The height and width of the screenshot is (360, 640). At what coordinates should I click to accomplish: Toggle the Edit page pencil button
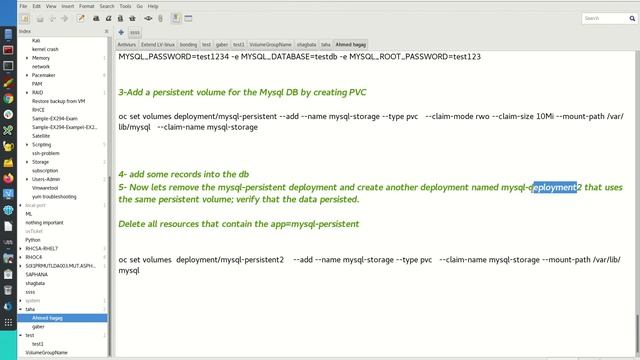pyautogui.click(x=81, y=18)
